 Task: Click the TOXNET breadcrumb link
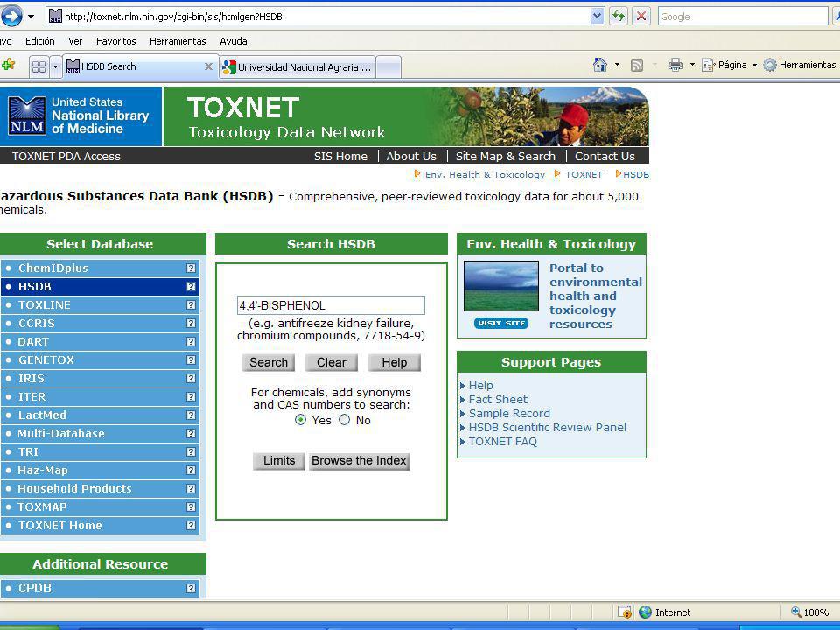click(584, 175)
